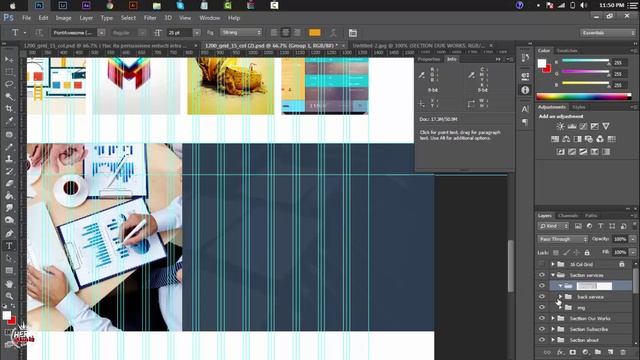Show the 16 Col Grid group
640x360 pixels.
point(542,264)
